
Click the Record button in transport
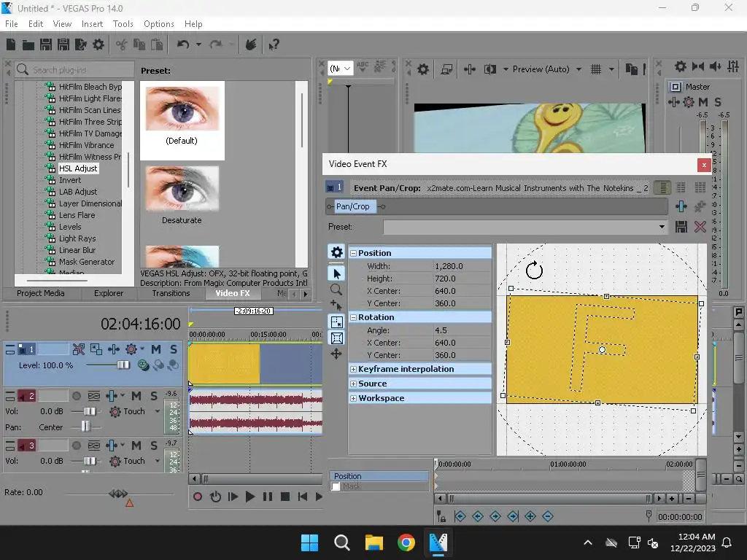click(198, 497)
